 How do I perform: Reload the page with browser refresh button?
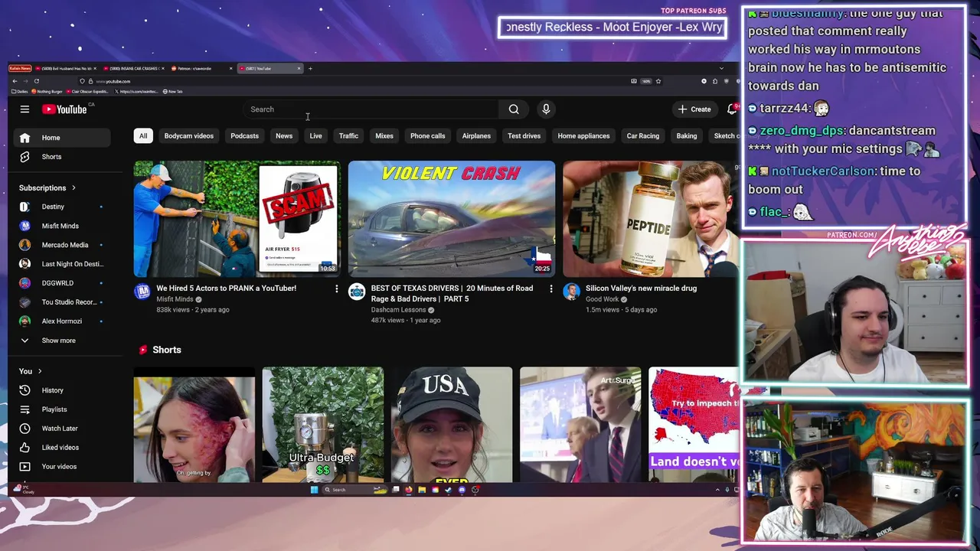[36, 81]
